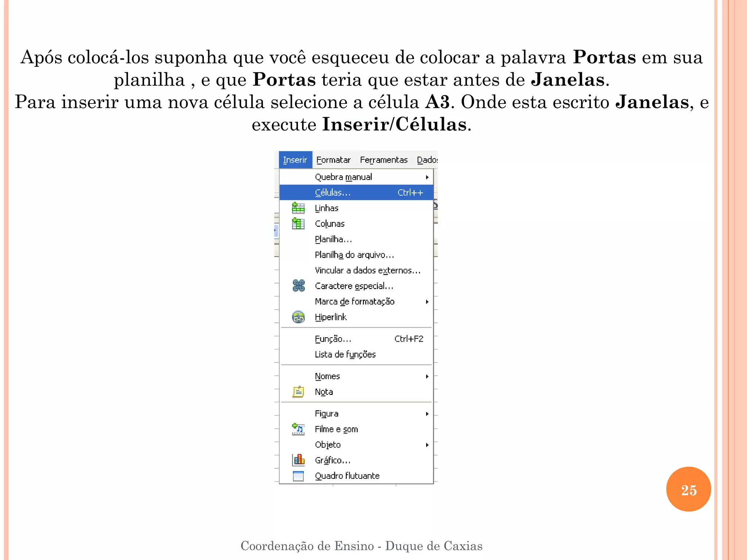Choose Planilha do arquivo...
This screenshot has height=560, width=747.
pyautogui.click(x=356, y=254)
